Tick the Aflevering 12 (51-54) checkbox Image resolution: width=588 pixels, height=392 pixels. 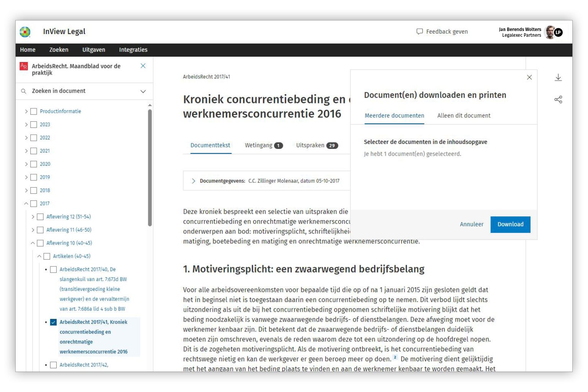[40, 217]
